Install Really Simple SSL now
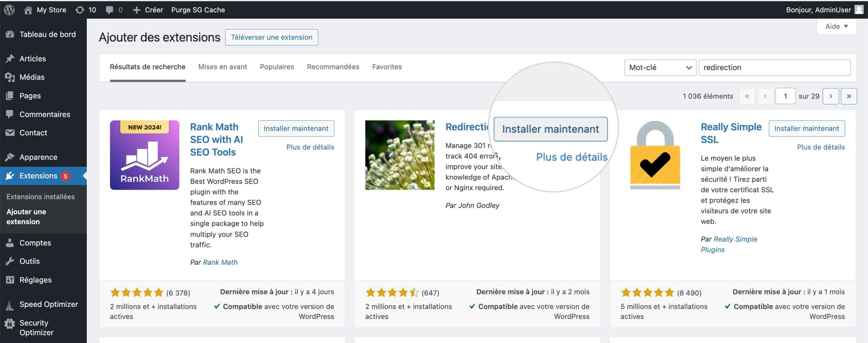The height and width of the screenshot is (343, 868). click(807, 128)
